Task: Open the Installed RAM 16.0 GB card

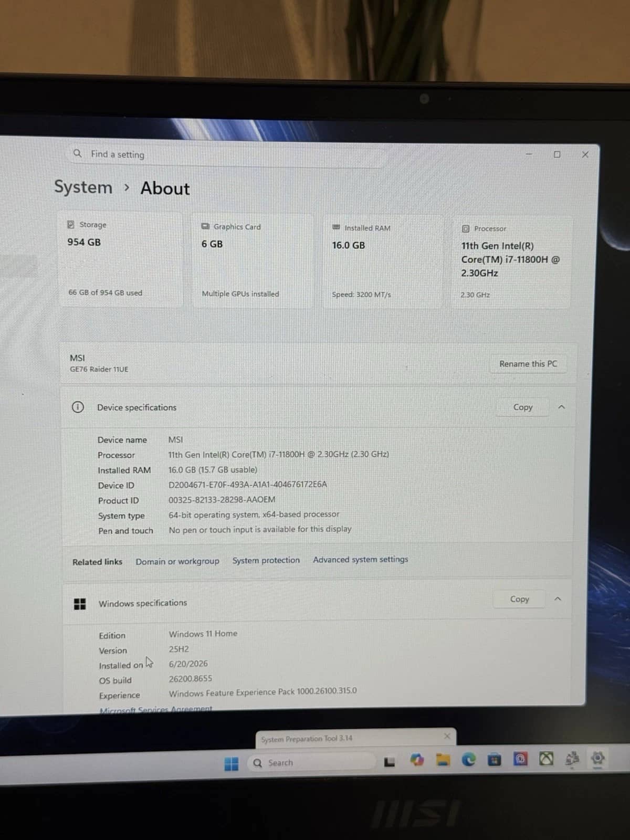Action: [x=383, y=261]
